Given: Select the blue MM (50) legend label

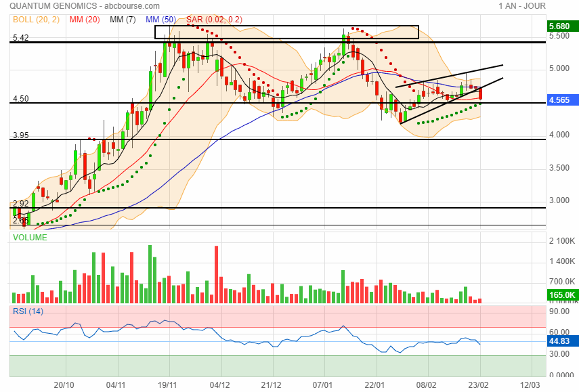Looking at the screenshot, I should click(160, 20).
